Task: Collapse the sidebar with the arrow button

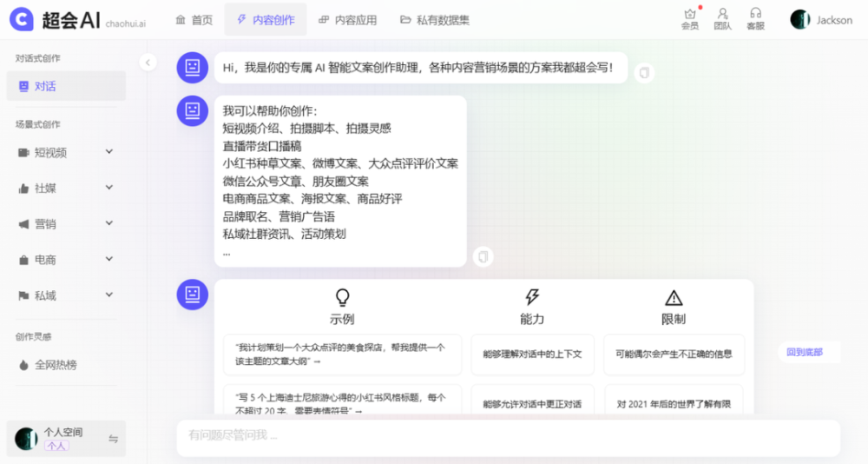Action: 148,63
